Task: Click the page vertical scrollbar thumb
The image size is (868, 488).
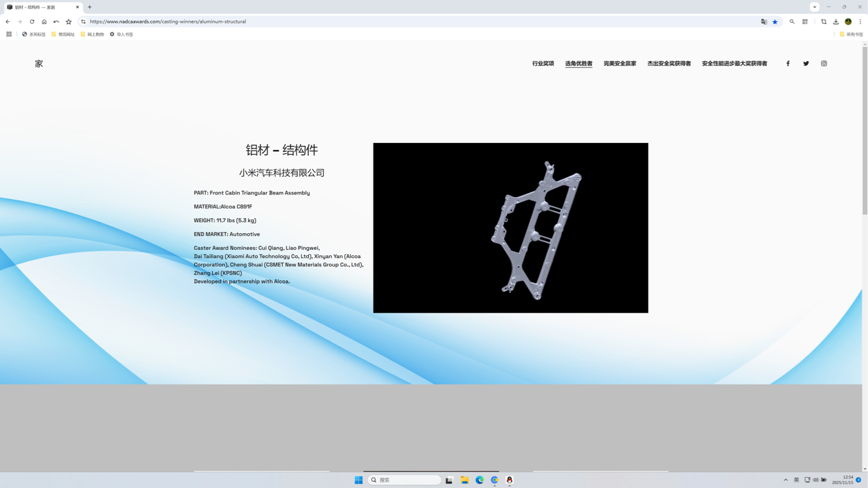Action: [865, 130]
